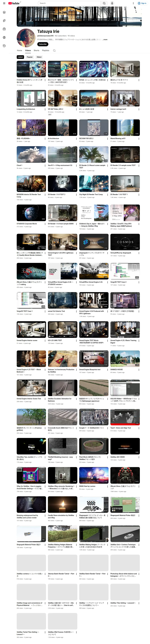Viewport: 150px width, 644px height.
Task: Open options menu for AI-Architecture video
Action: 76,138
